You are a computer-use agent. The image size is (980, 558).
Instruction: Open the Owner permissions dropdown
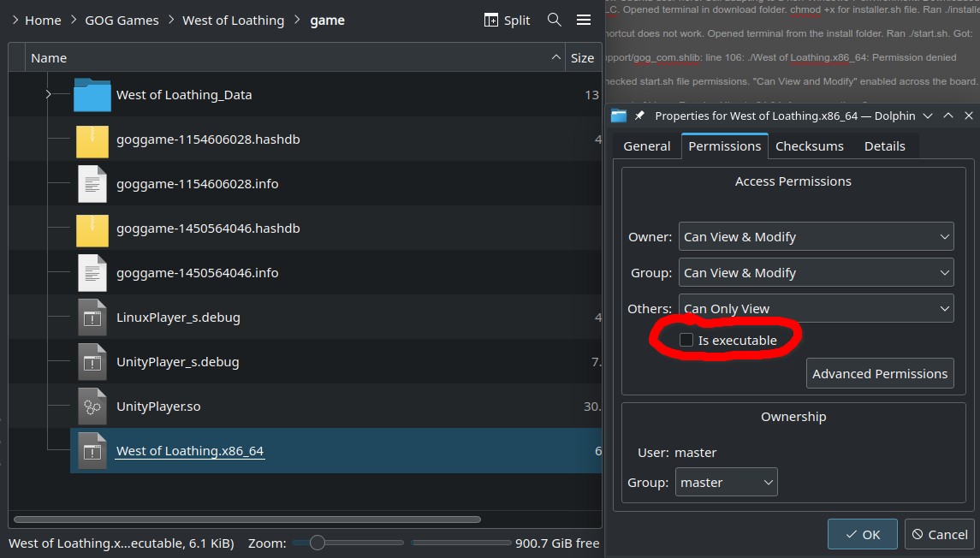817,237
